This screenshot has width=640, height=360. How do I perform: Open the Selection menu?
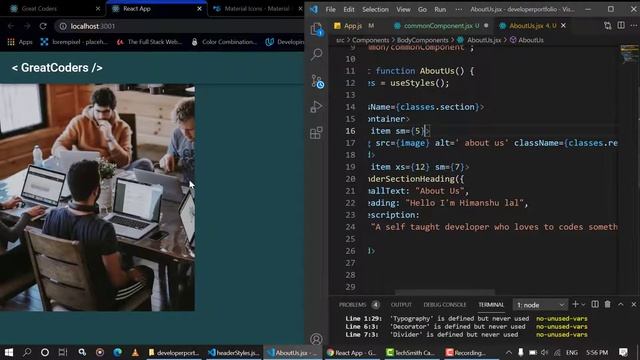(375, 9)
